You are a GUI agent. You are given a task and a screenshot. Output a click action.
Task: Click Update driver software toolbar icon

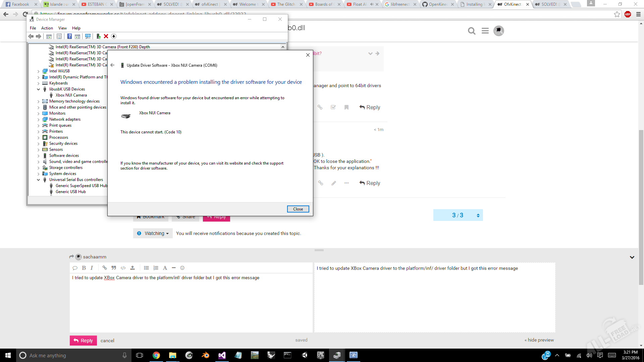click(x=98, y=36)
